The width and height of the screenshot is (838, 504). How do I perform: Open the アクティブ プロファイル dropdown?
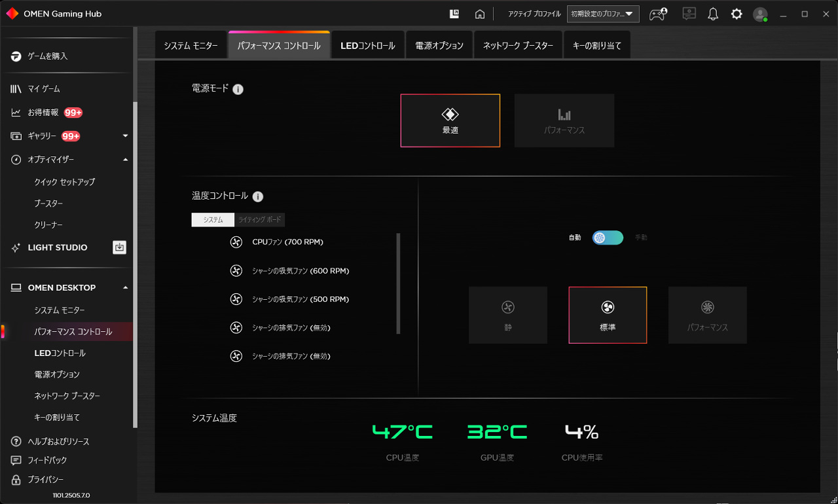point(603,14)
